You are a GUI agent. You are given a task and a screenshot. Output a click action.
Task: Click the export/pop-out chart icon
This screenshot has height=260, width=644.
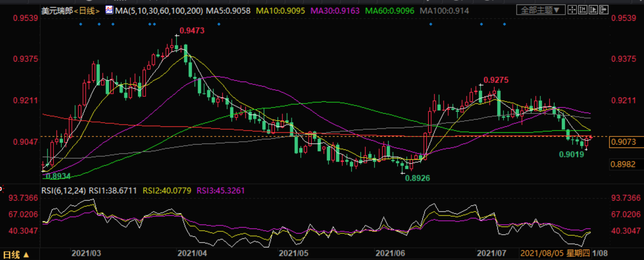coord(604,10)
